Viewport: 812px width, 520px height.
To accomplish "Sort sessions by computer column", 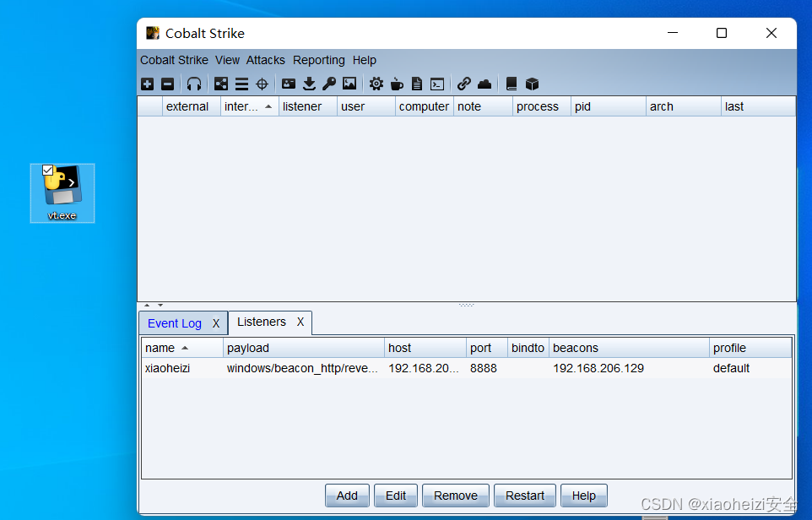I will 424,106.
